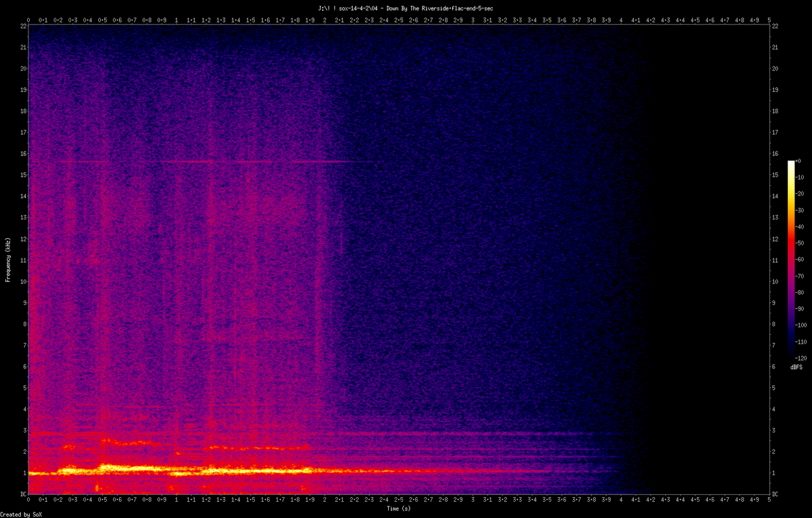The image size is (812, 518).
Task: Click "16" on the left frequency axis
Action: tap(23, 153)
